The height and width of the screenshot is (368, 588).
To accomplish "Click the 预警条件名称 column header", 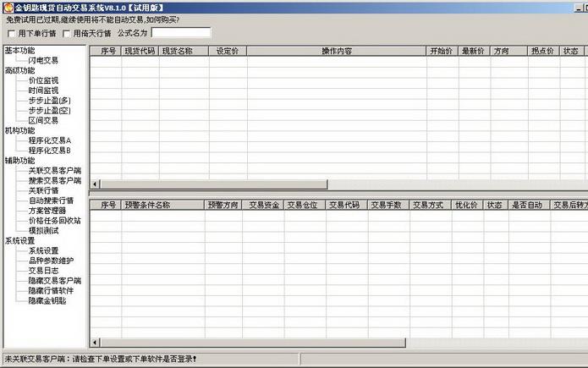I will pyautogui.click(x=148, y=205).
